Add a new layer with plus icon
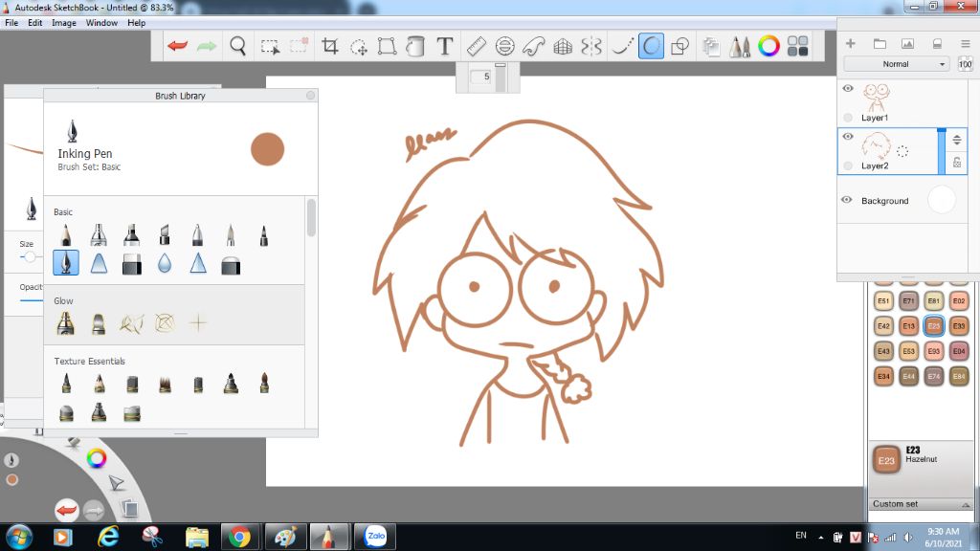 (x=850, y=44)
